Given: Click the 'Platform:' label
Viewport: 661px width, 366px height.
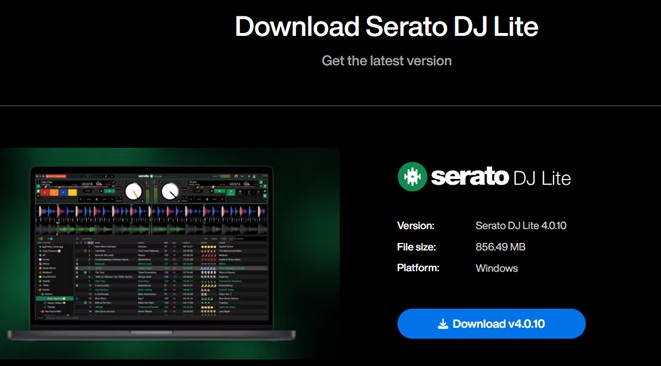Looking at the screenshot, I should pyautogui.click(x=418, y=268).
